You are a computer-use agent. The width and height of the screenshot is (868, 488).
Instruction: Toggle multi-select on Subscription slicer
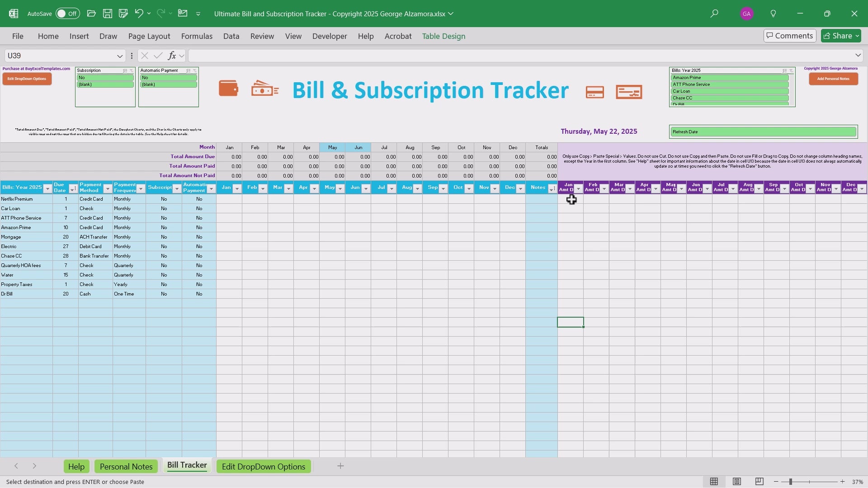[125, 70]
